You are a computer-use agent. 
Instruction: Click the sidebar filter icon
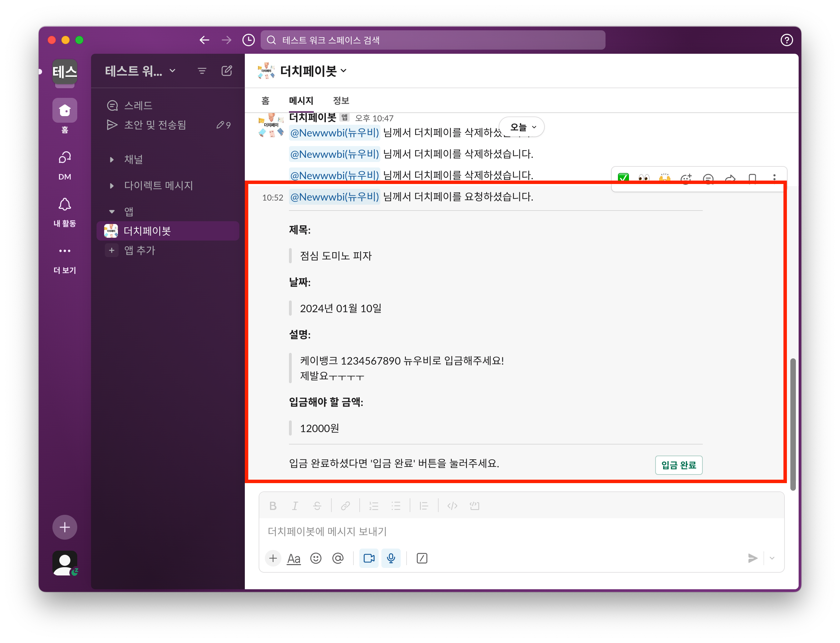(x=202, y=71)
